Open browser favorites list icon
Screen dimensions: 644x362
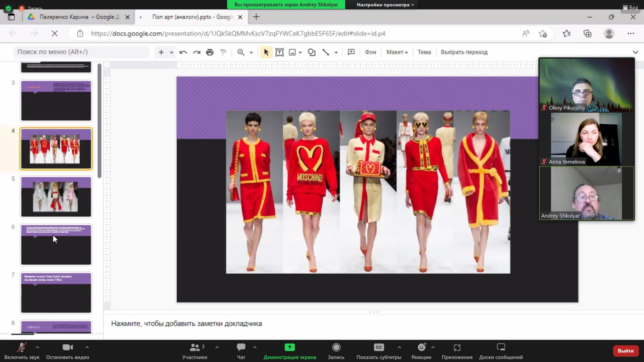pyautogui.click(x=567, y=33)
